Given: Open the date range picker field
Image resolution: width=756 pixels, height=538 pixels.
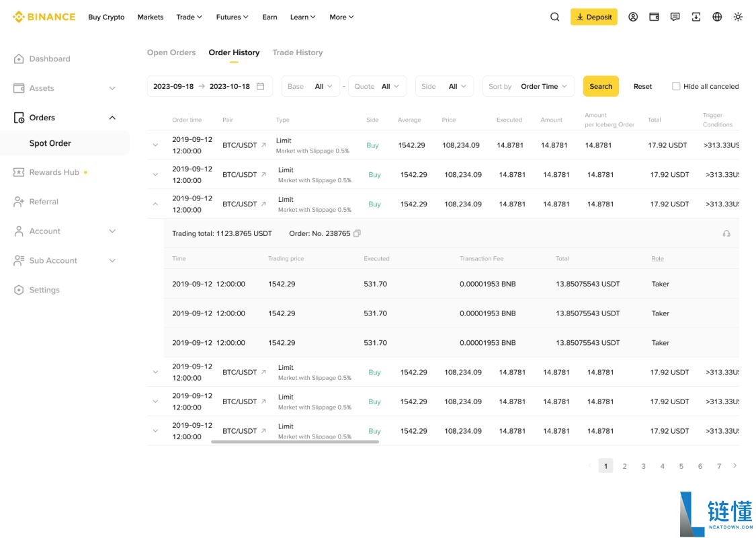Looking at the screenshot, I should point(209,86).
